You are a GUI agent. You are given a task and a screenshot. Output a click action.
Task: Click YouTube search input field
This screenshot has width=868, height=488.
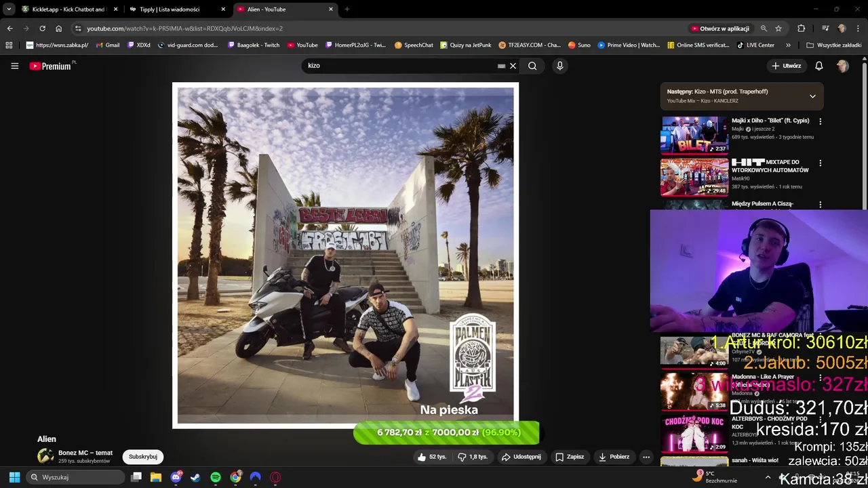point(400,66)
